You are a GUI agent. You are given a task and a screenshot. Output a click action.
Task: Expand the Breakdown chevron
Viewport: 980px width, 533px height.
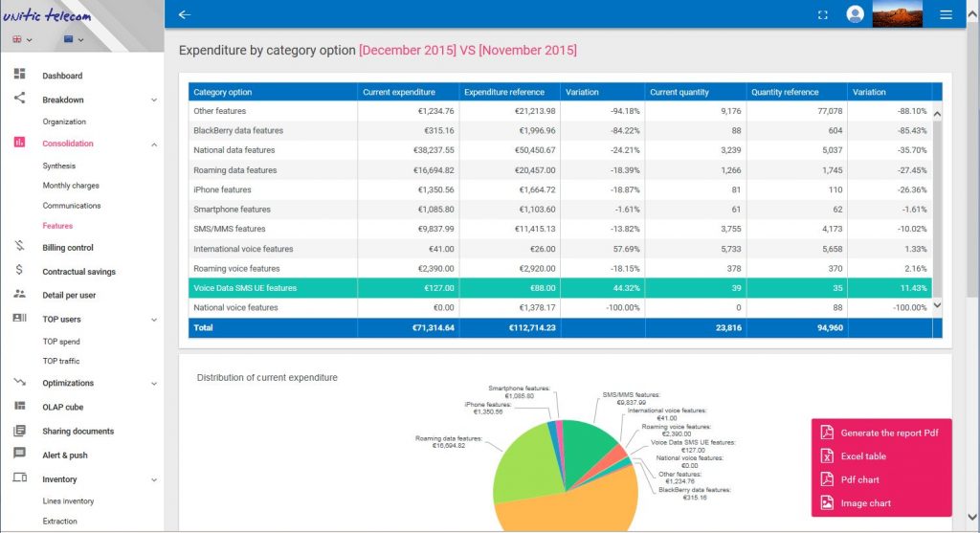pyautogui.click(x=154, y=100)
